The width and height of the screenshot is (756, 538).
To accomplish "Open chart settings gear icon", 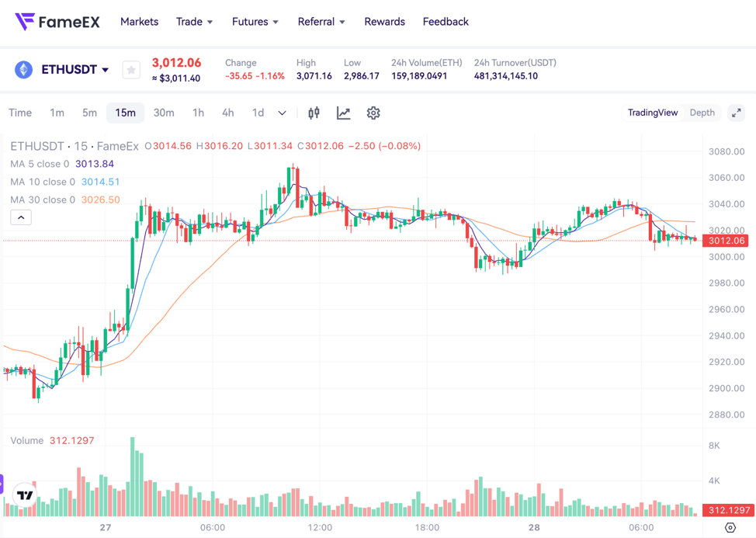I will click(373, 113).
